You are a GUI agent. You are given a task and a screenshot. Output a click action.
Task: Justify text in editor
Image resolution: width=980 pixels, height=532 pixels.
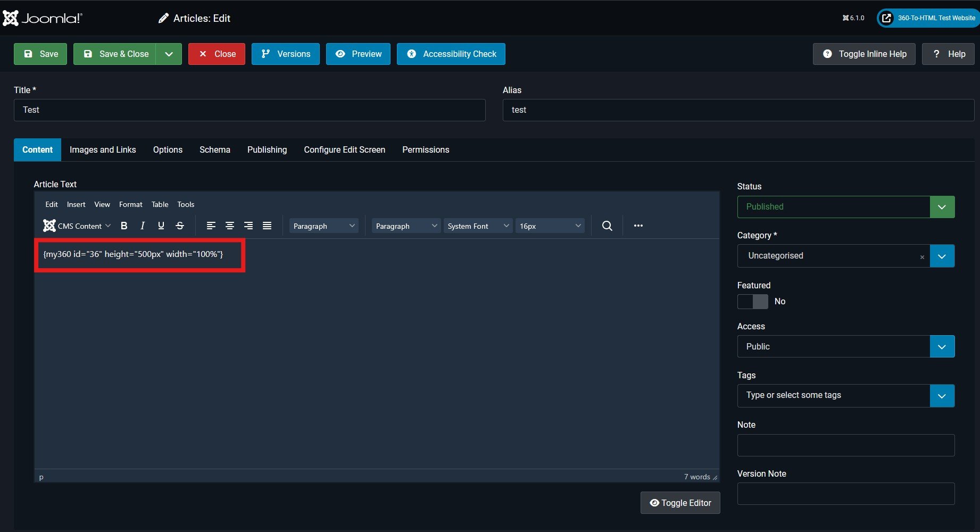tap(267, 226)
